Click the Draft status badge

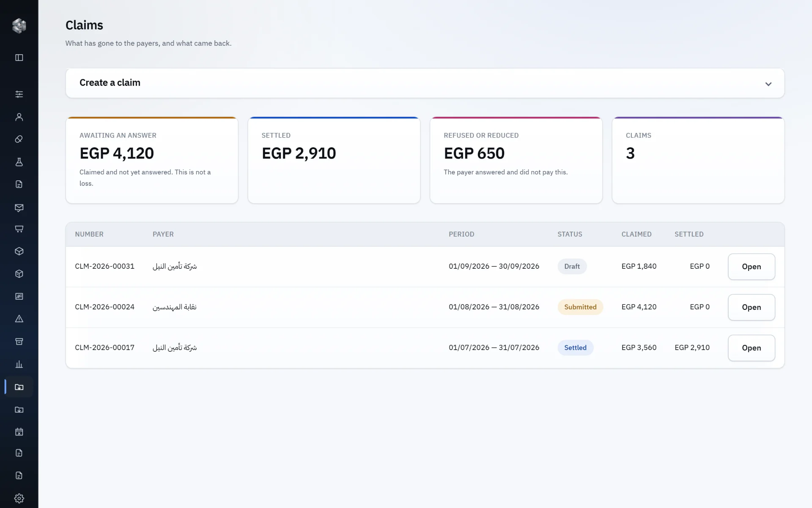click(572, 266)
